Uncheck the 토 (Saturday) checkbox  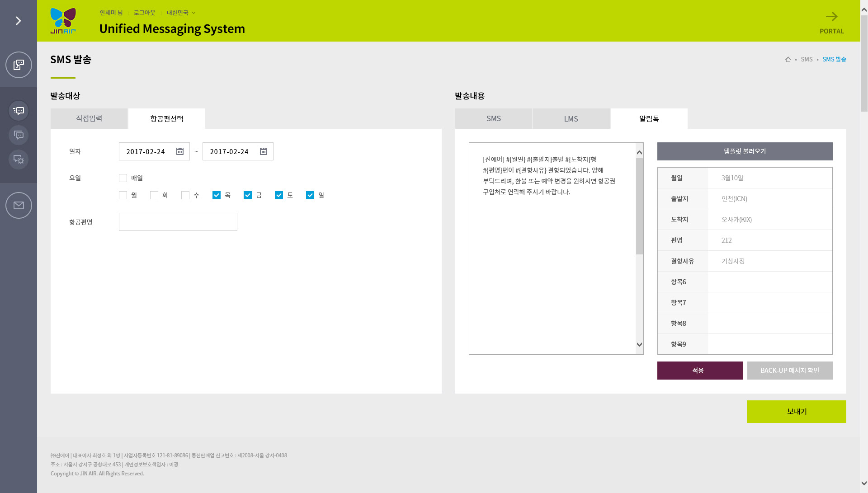(279, 195)
